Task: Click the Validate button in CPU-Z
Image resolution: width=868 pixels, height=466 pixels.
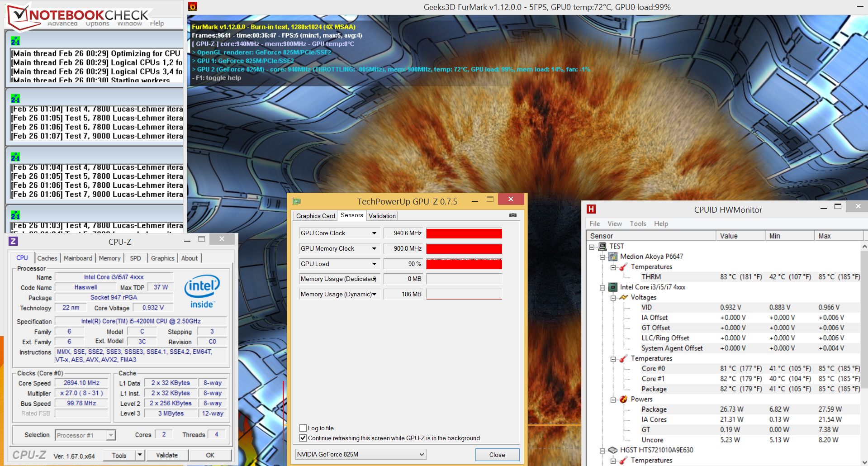Action: [167, 455]
